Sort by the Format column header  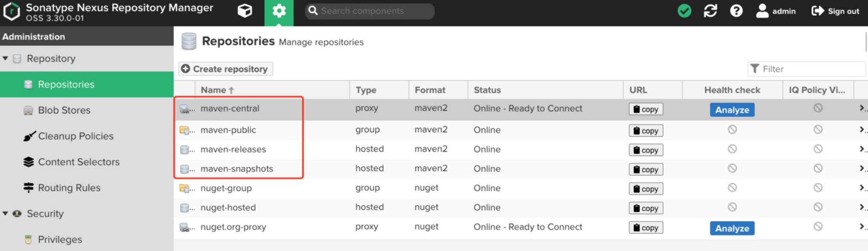438,90
